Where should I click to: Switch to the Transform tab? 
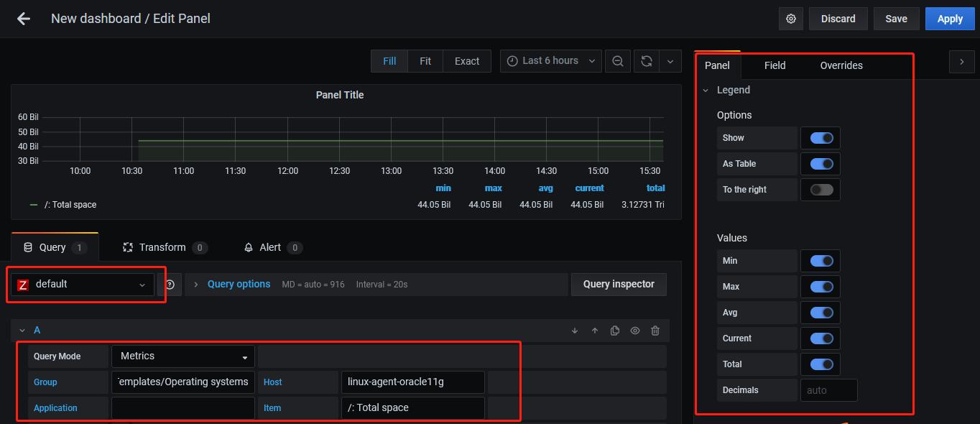[162, 247]
